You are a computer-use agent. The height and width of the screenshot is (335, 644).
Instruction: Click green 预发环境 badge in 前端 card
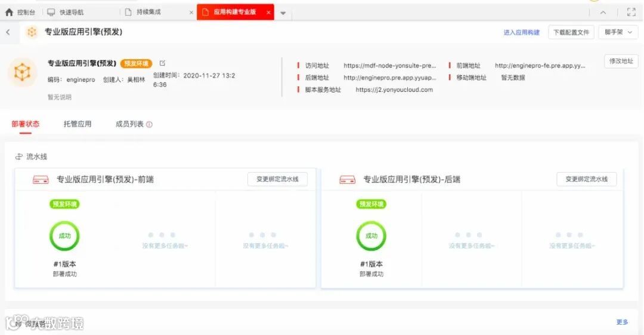coord(64,204)
